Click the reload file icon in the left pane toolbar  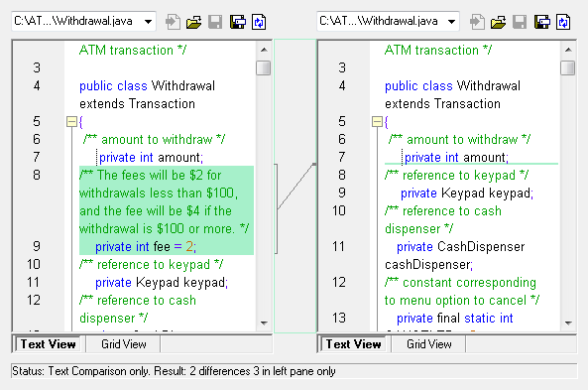(x=259, y=22)
